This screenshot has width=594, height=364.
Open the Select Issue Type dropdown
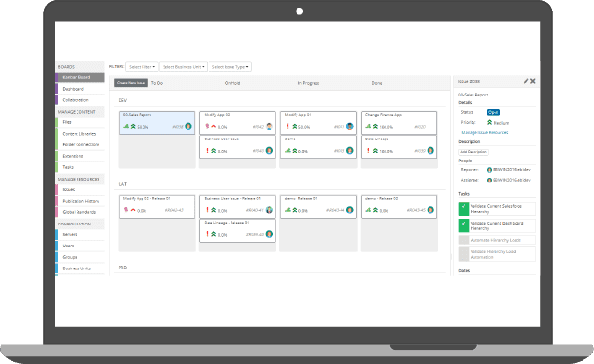(x=230, y=67)
